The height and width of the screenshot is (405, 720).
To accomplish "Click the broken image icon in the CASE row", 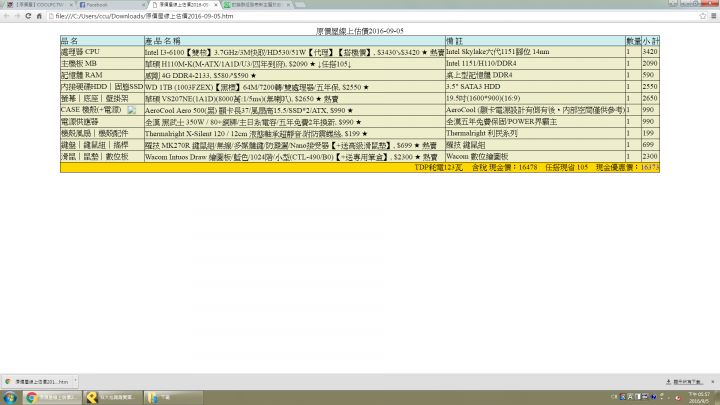I will 132,110.
